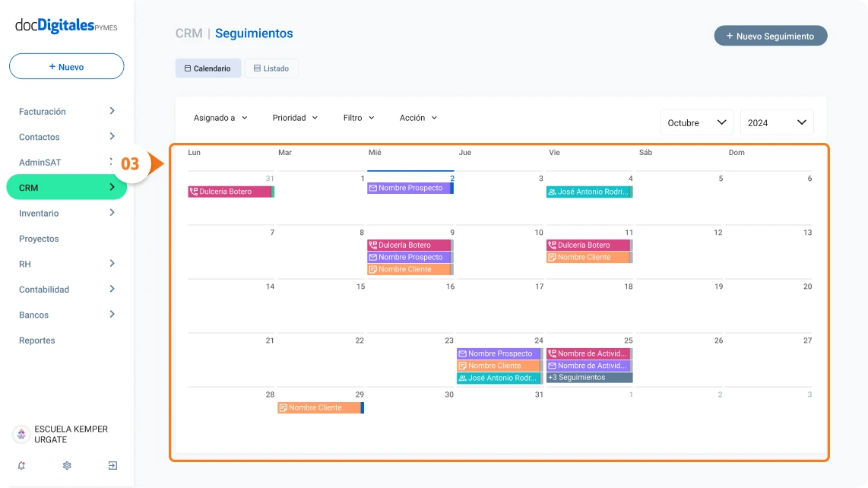
Task: Select day 30 in the calendar
Action: point(449,395)
